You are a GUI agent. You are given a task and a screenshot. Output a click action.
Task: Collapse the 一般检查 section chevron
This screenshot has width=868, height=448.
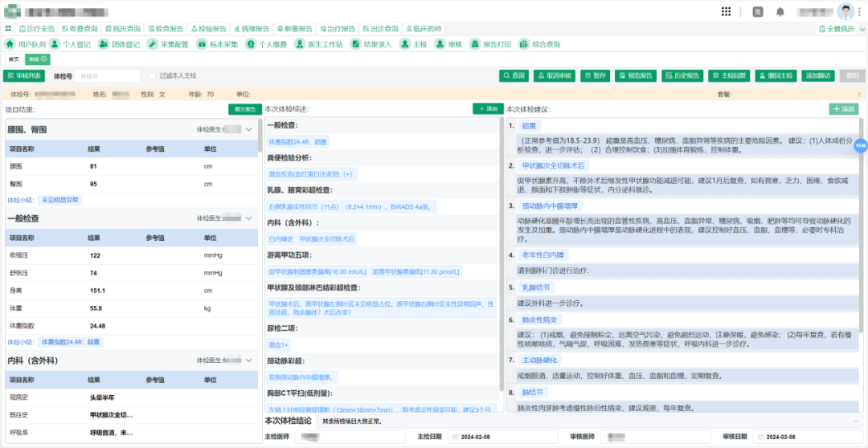249,218
